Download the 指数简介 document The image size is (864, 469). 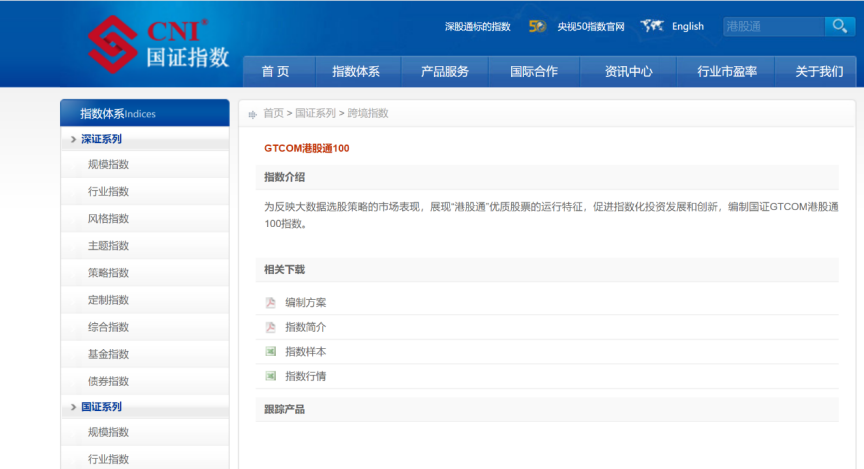point(305,327)
